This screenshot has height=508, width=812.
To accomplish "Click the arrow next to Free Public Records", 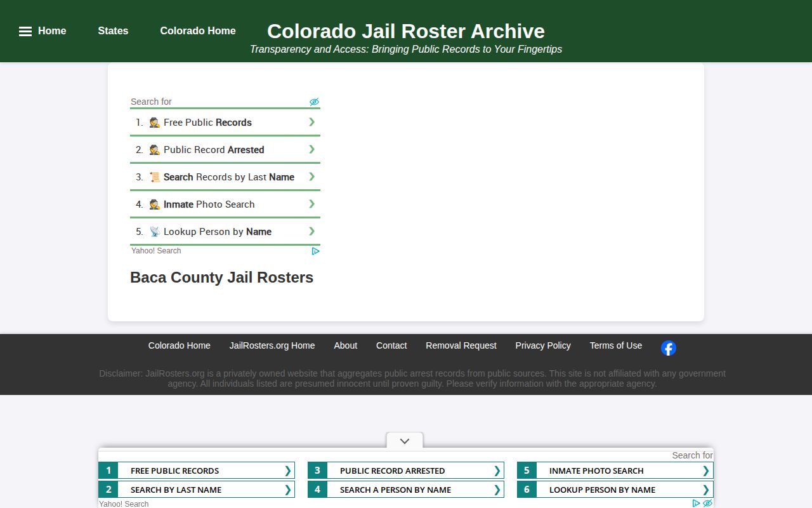I will (311, 122).
